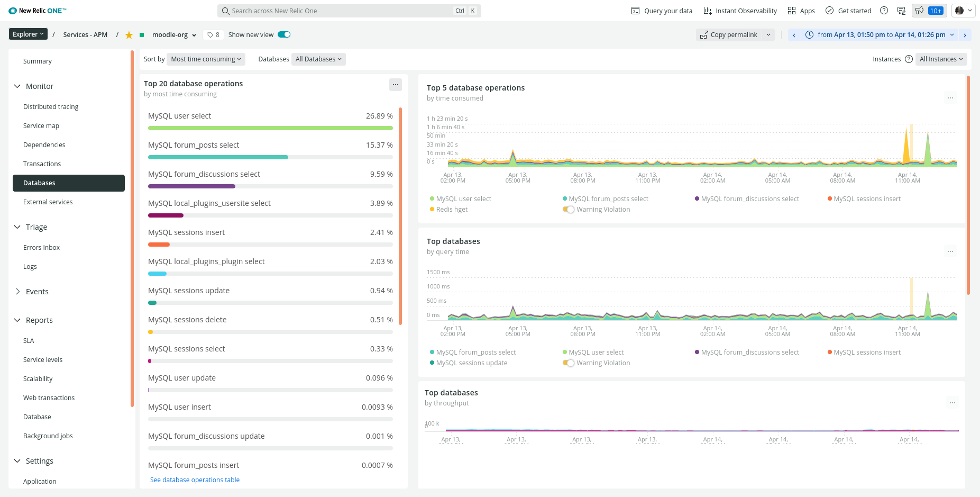Screen dimensions: 980x497
Task: Open Web transactions report
Action: coord(49,398)
